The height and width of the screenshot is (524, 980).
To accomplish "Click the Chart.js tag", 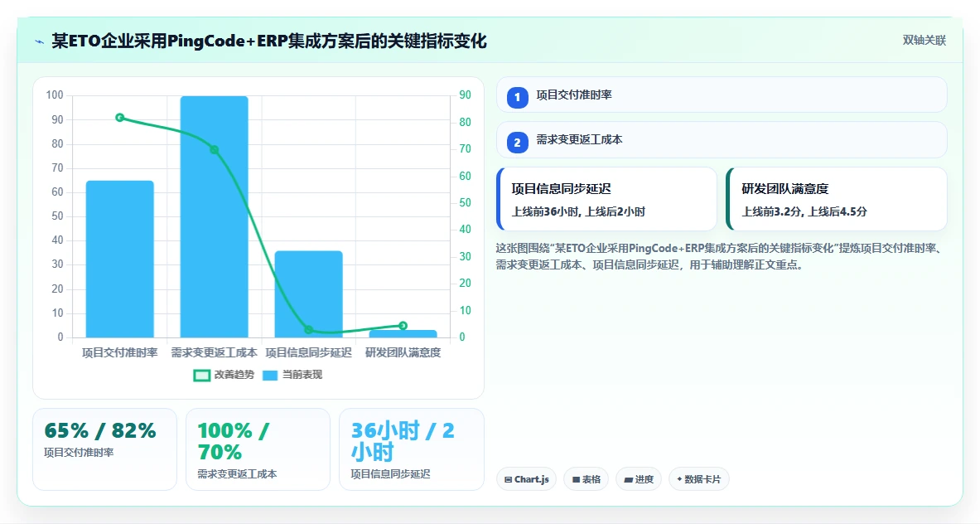I will pos(526,479).
